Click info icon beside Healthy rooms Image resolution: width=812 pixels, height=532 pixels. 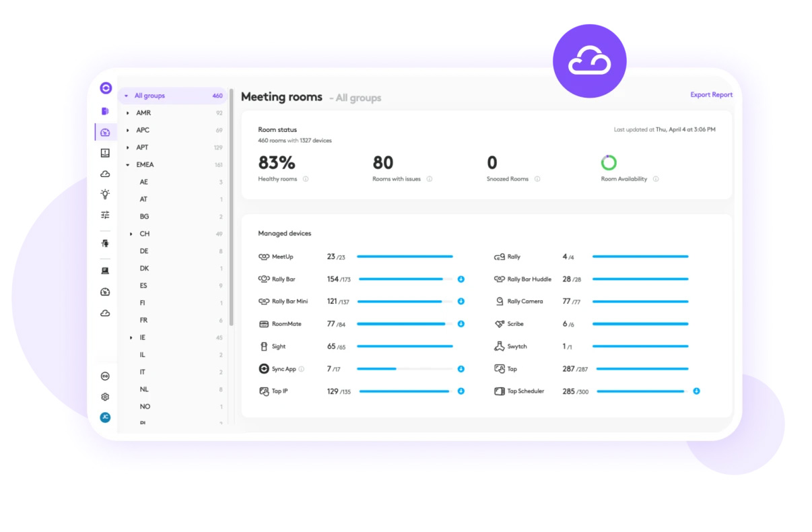point(306,179)
